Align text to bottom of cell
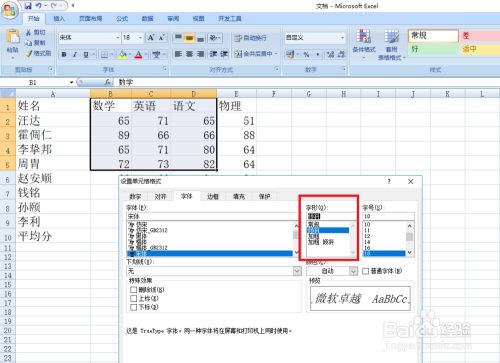 point(200,38)
